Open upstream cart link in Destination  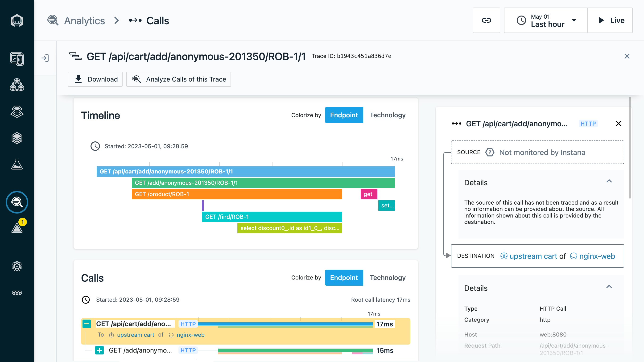(x=533, y=256)
